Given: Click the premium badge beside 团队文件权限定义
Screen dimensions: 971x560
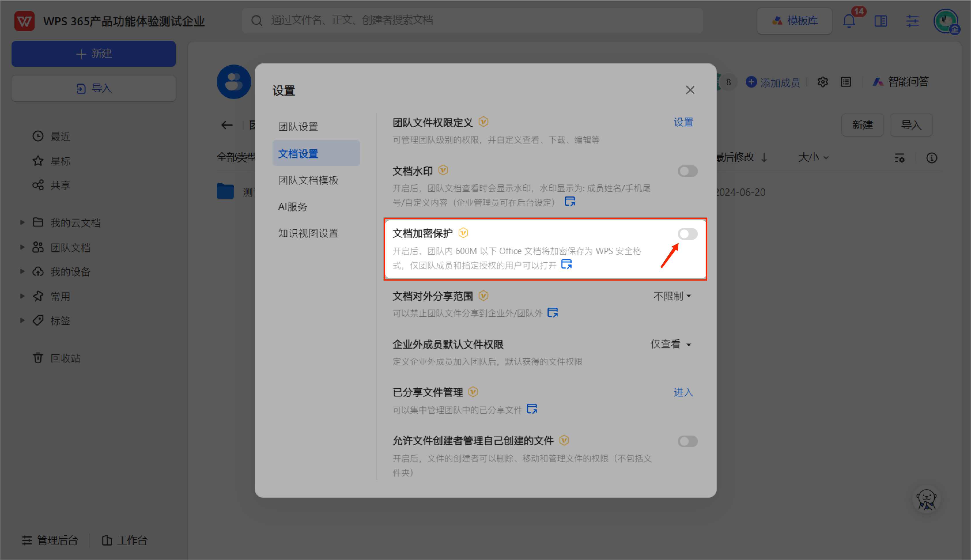Looking at the screenshot, I should point(483,122).
